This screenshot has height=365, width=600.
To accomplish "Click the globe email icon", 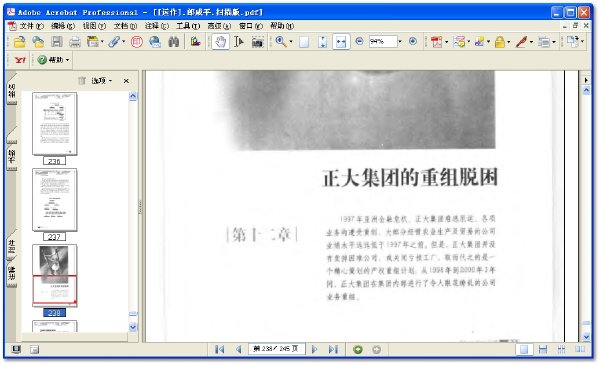I will pyautogui.click(x=155, y=42).
